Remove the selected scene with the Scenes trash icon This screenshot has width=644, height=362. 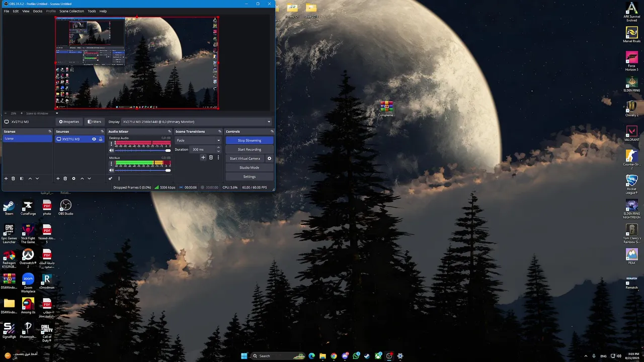(x=14, y=178)
